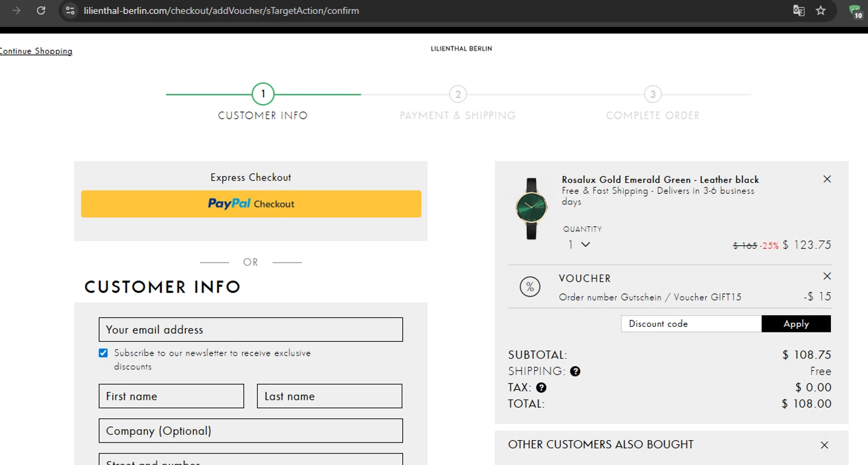Click the OTHER CUSTOMERS ALSO BOUGHT heading
Image resolution: width=868 pixels, height=465 pixels.
coord(601,444)
